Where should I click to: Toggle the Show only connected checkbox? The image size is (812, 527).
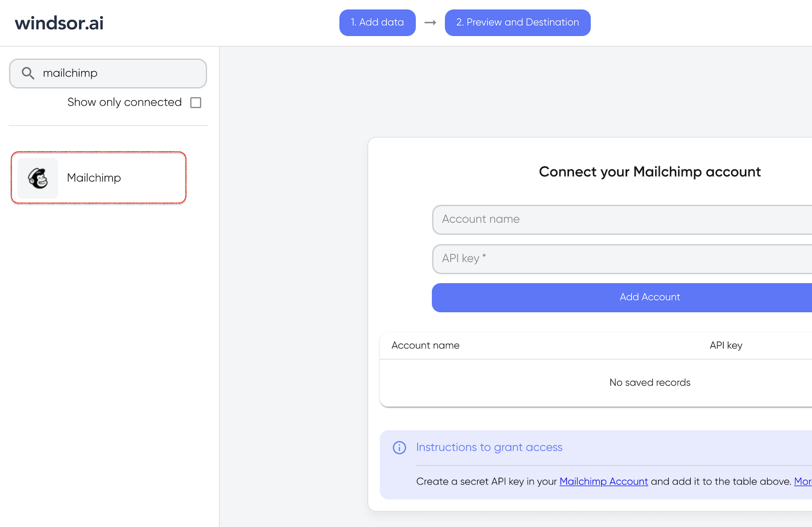pos(196,103)
